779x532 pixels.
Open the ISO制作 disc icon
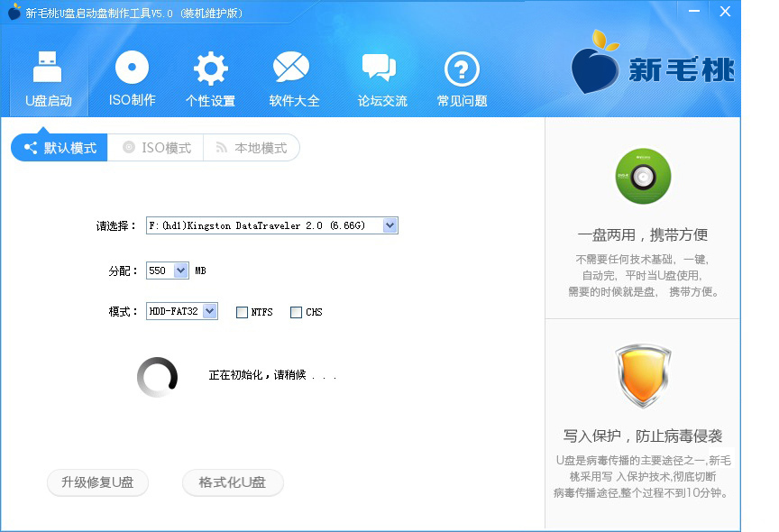(x=132, y=67)
